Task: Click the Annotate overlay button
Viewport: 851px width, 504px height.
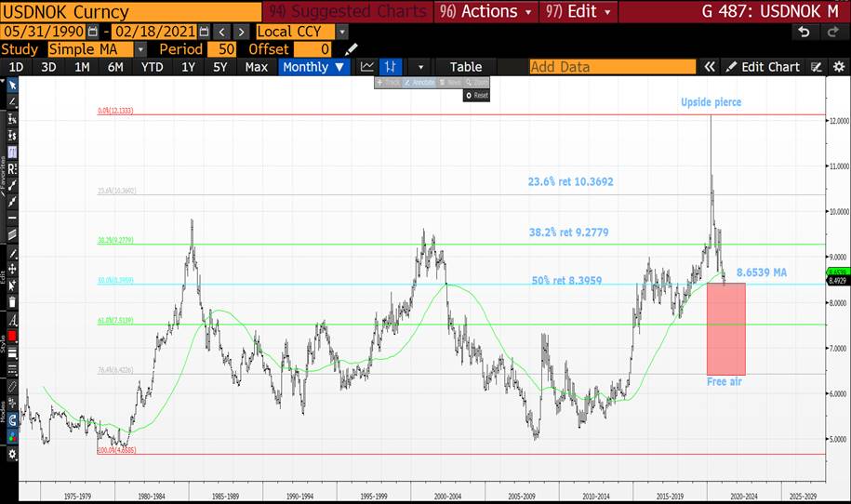Action: click(420, 83)
